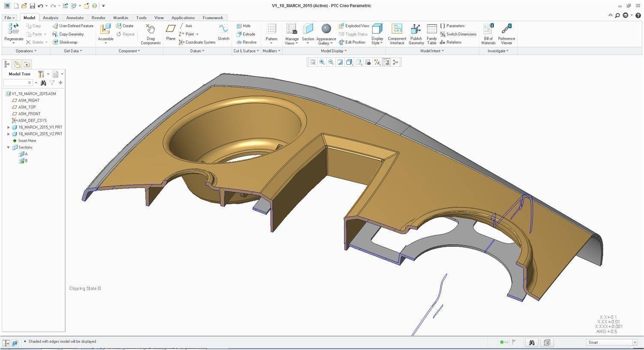Click the Undo arrow

(40, 6)
